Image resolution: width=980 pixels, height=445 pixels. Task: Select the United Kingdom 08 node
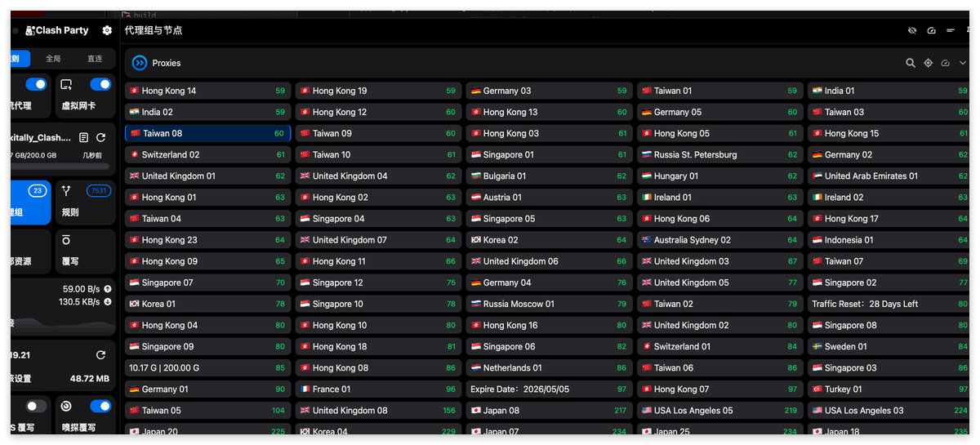click(378, 411)
